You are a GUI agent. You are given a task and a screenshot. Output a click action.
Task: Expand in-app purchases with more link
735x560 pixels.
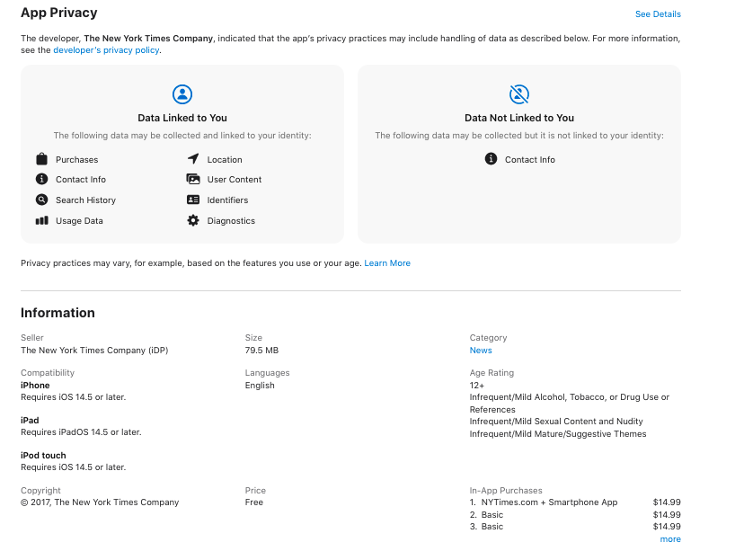670,539
